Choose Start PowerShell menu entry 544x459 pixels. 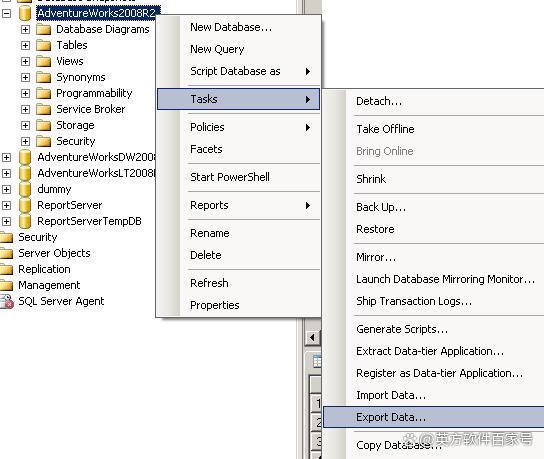point(238,177)
